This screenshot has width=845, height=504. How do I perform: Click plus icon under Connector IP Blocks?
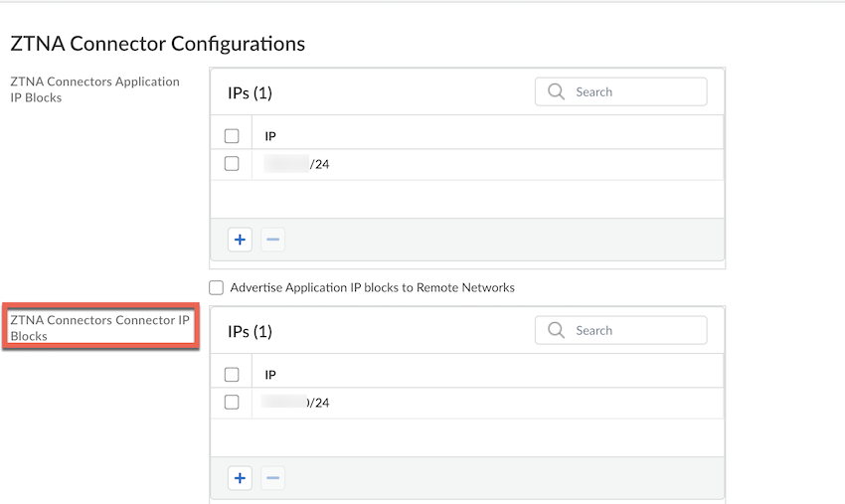(x=240, y=478)
